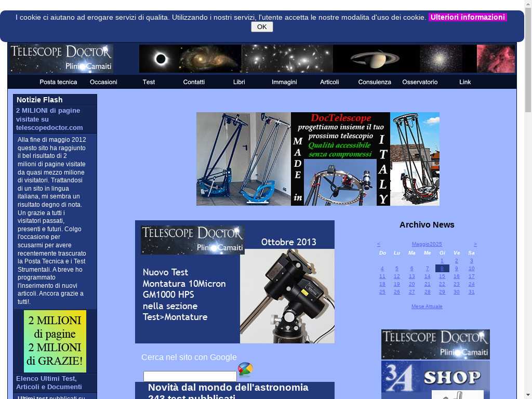Click the Google search input field
This screenshot has height=399, width=532.
(x=190, y=376)
